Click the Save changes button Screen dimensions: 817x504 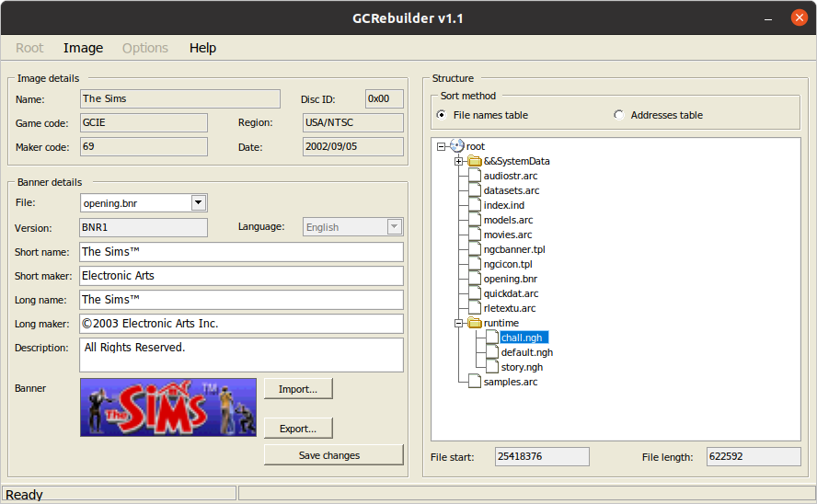tap(333, 455)
